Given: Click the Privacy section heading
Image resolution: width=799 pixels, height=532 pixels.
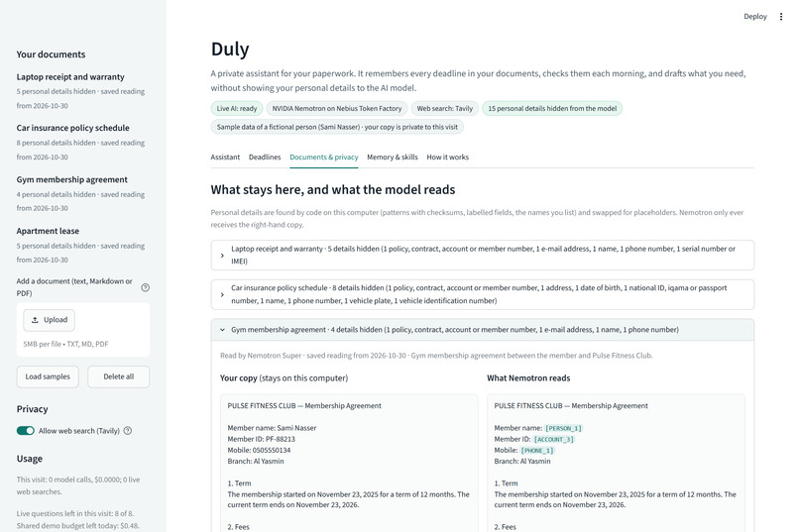Looking at the screenshot, I should click(x=32, y=409).
